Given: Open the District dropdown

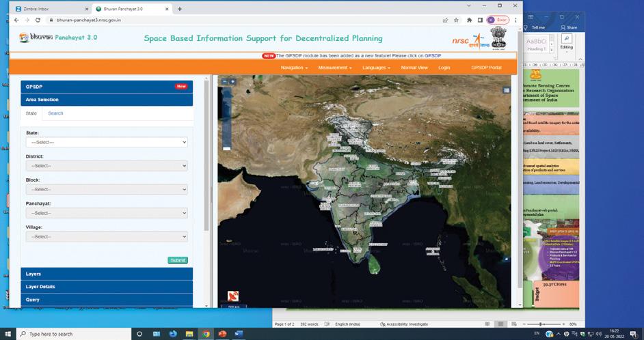Looking at the screenshot, I should pyautogui.click(x=107, y=166).
